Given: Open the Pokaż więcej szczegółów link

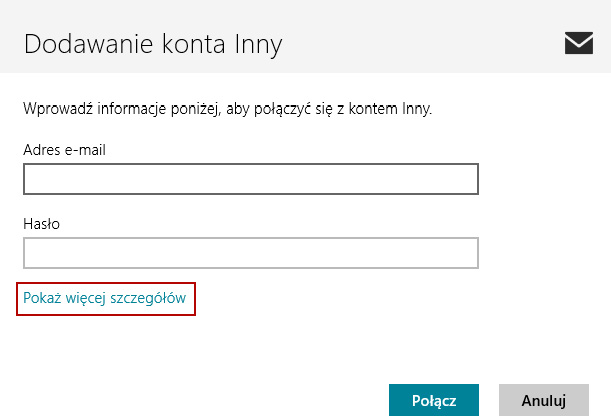Looking at the screenshot, I should click(105, 298).
